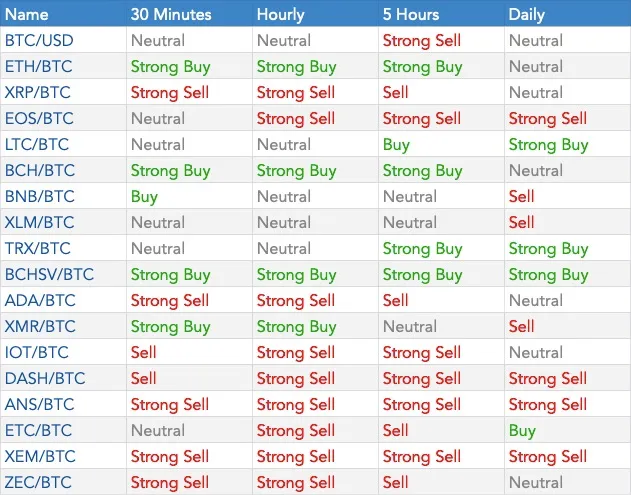Select the ZEC/BTC pair
631x495 pixels.
point(38,482)
